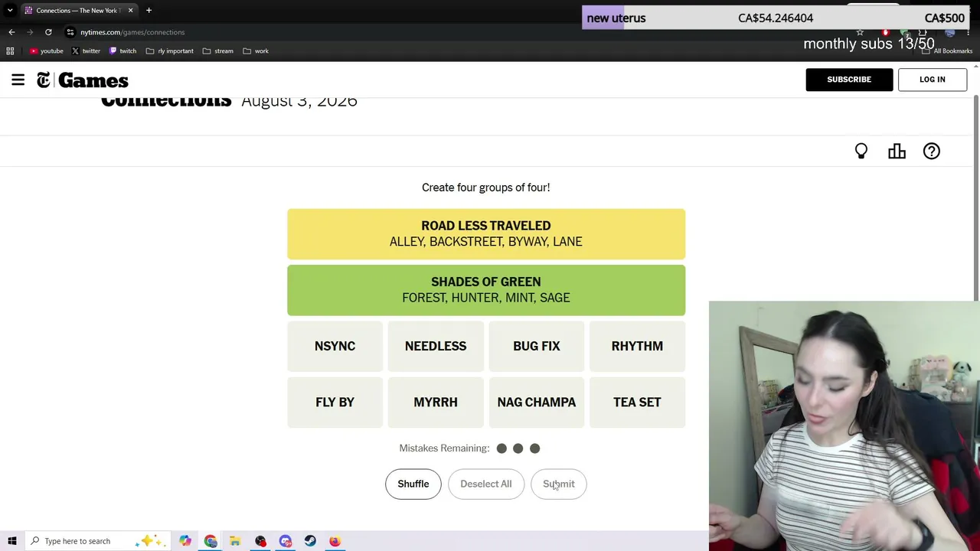This screenshot has width=980, height=551.
Task: Close the Connections browser tab
Action: 130,10
